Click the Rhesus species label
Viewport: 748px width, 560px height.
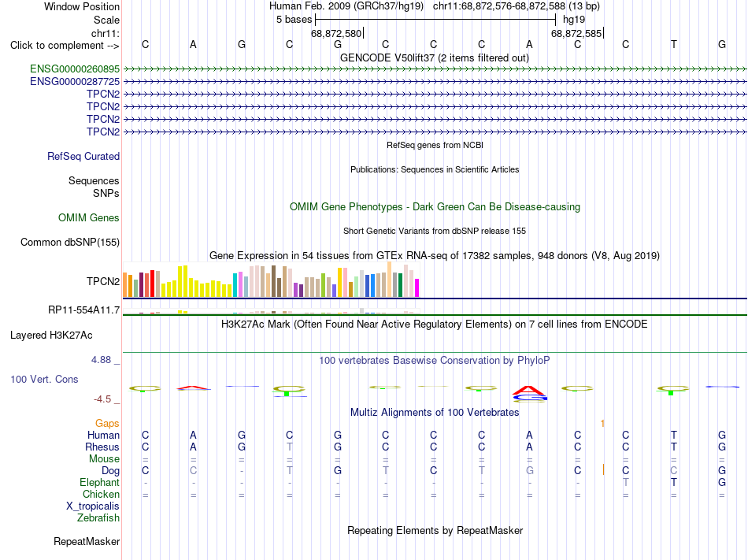(x=102, y=447)
